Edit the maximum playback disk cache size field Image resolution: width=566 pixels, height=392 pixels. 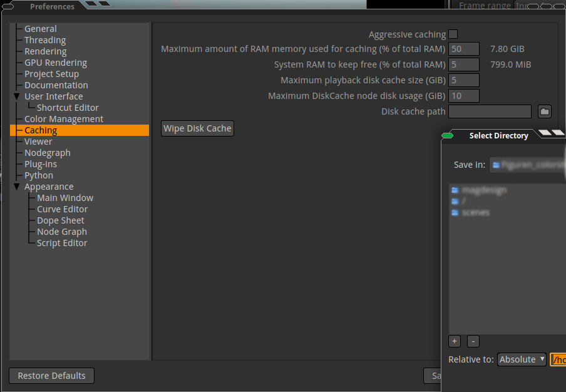tap(463, 80)
